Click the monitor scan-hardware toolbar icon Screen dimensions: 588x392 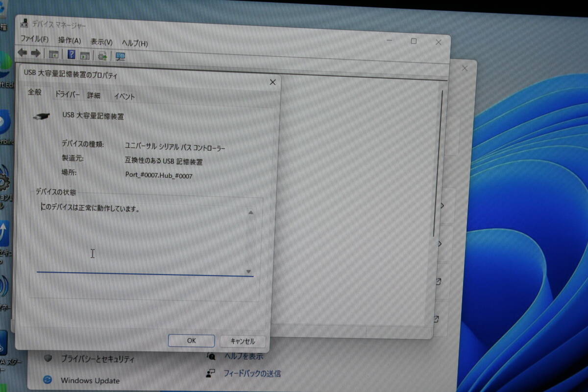tap(120, 56)
